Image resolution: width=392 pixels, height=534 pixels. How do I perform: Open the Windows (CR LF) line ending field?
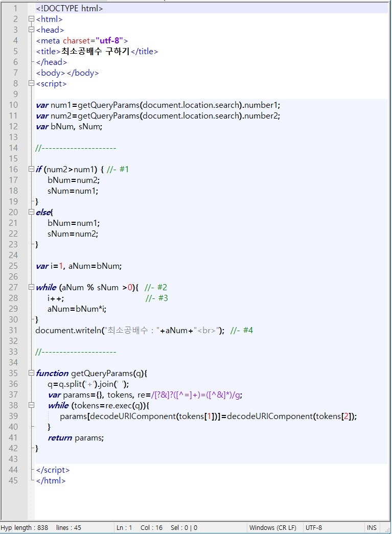point(272,527)
